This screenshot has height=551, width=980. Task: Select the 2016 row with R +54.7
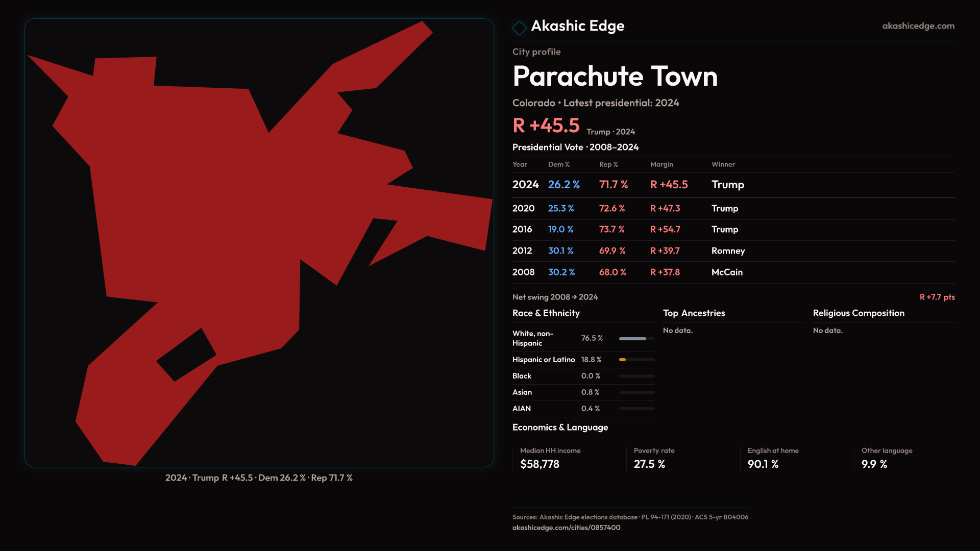(628, 230)
